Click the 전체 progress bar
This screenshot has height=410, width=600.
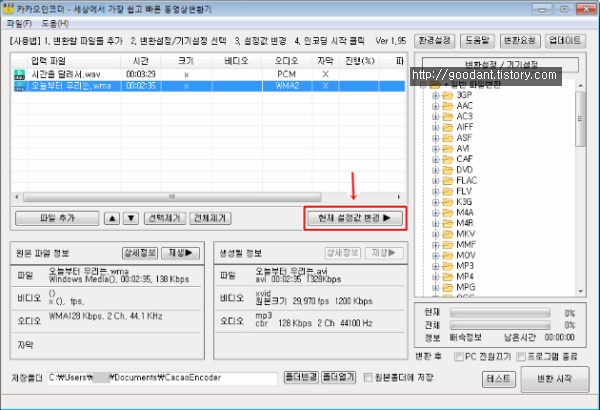500,325
